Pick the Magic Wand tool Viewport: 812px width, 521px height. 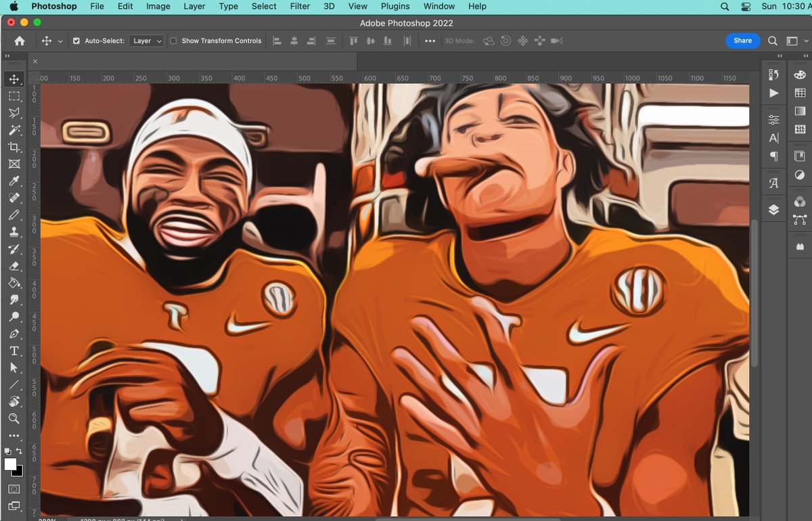tap(14, 130)
